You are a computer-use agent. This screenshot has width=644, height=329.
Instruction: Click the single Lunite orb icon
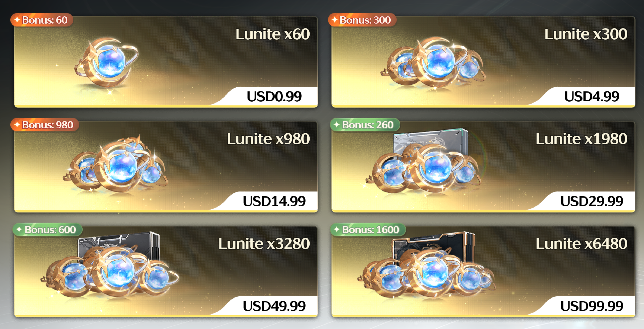[106, 62]
